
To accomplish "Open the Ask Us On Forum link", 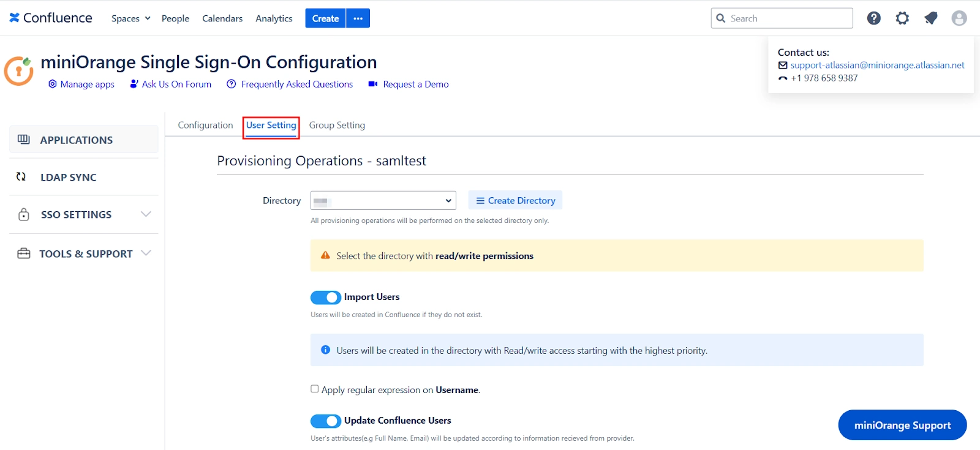I will pos(176,84).
